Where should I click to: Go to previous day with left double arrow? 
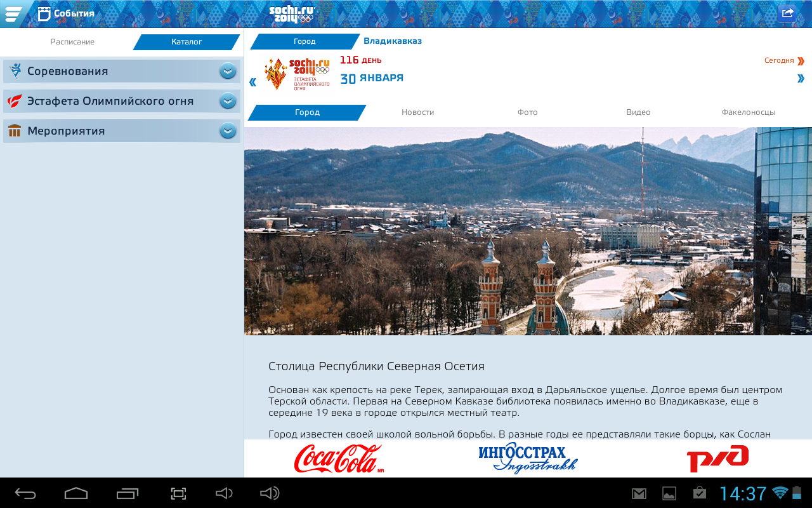252,82
